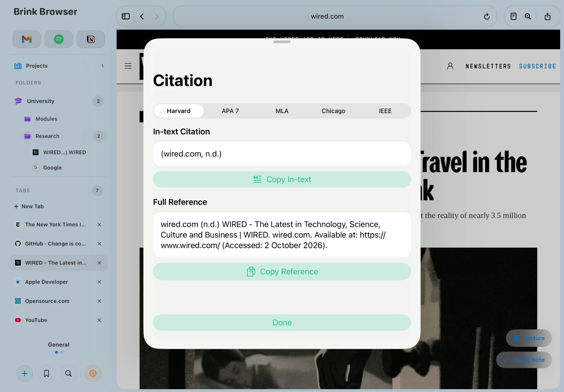Click the WIRED account profile icon
564x392 pixels.
[450, 66]
